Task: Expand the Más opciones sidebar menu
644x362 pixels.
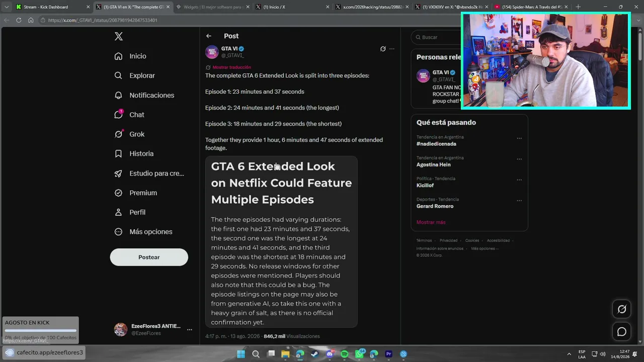Action: (x=143, y=232)
